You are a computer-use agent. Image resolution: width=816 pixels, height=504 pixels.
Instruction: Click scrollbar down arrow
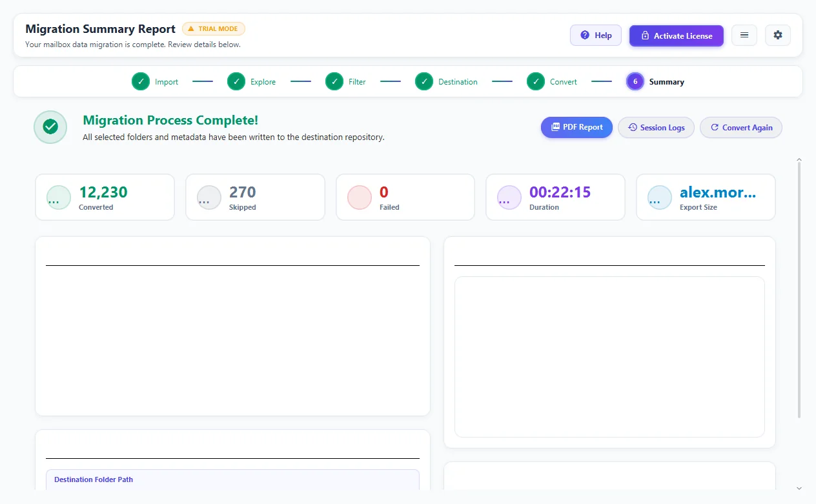(799, 489)
